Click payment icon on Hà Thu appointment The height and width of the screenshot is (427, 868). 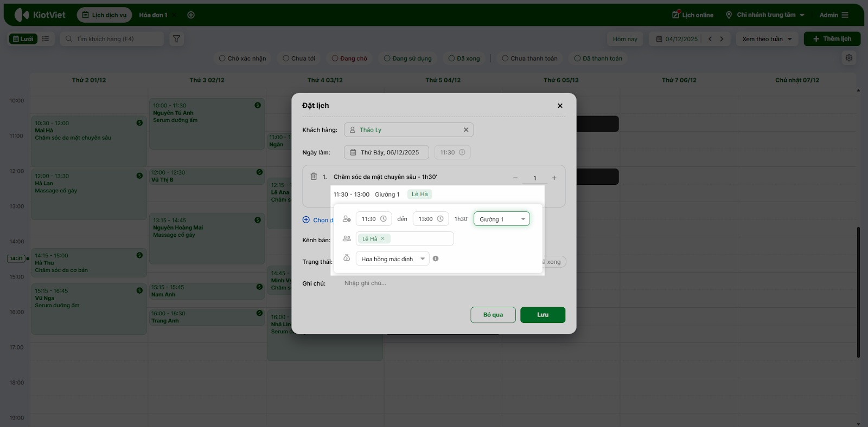(x=139, y=255)
